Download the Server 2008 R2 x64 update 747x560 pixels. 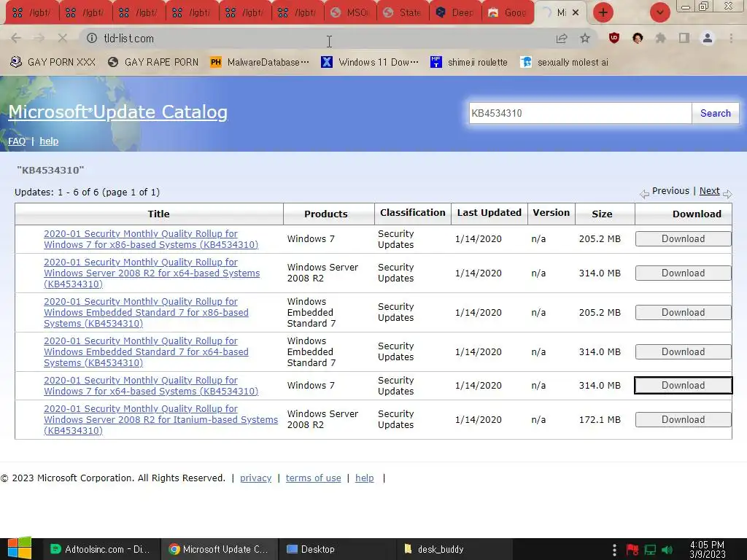pos(683,273)
